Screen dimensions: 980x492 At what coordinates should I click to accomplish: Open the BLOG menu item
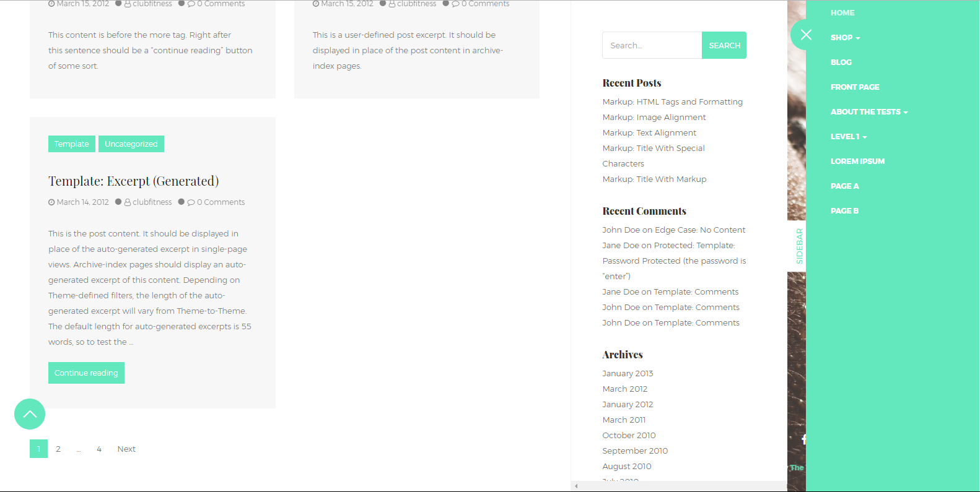click(841, 63)
